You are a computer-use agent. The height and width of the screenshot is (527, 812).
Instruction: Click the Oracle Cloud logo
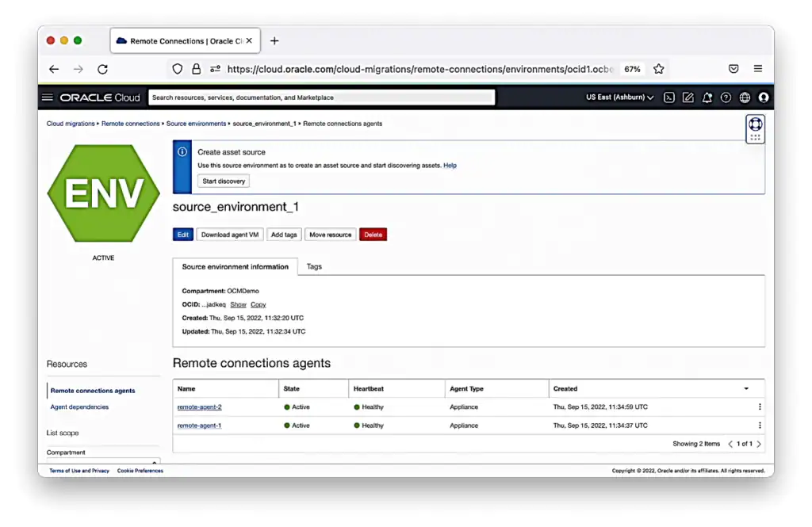tap(100, 97)
